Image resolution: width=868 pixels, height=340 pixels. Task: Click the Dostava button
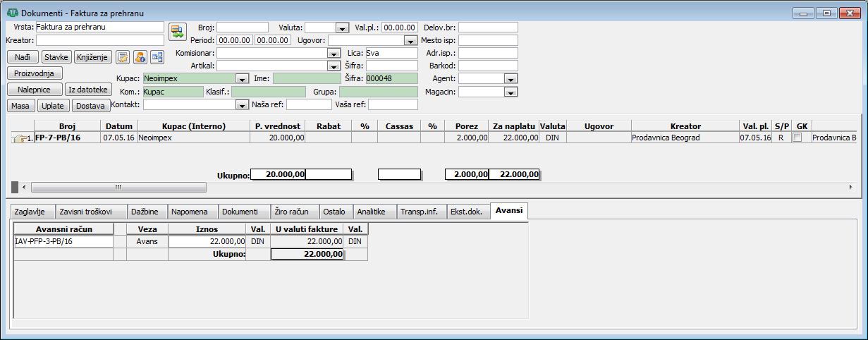(x=91, y=106)
